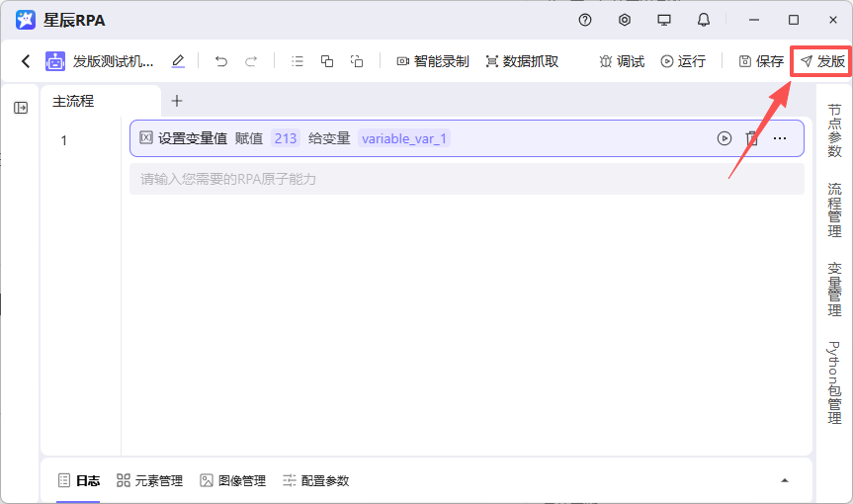Viewport: 853px width, 504px height.
Task: Open the 变量管理 side panel
Action: point(834,290)
